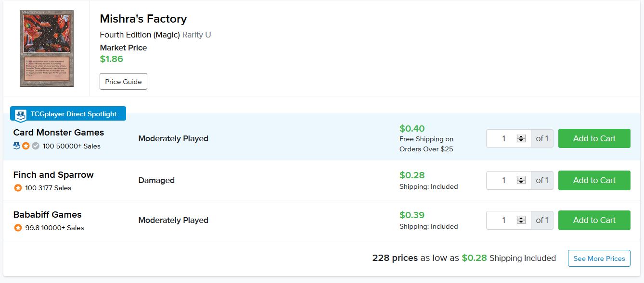Click Bababiff Games' gold star seller icon

tap(18, 228)
